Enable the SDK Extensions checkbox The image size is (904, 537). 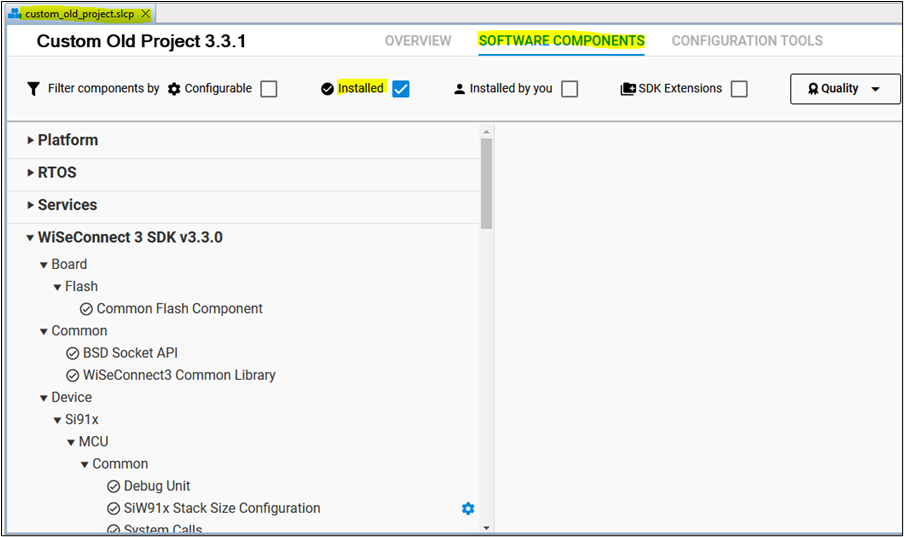[739, 89]
